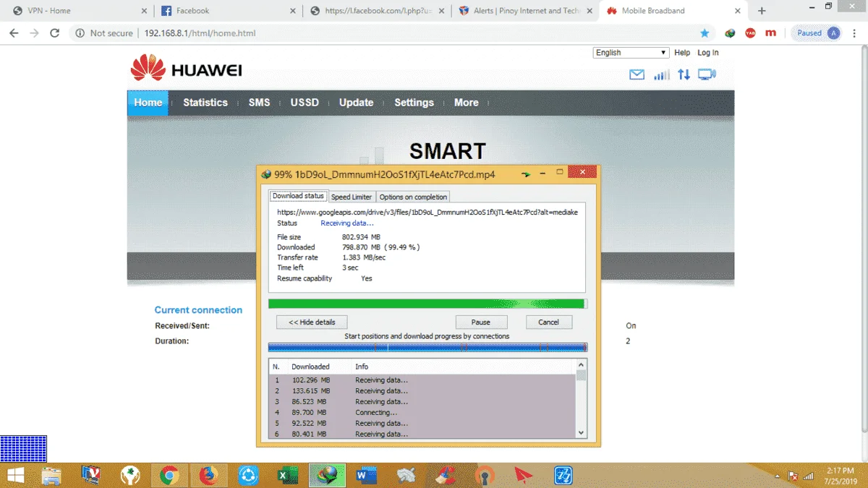Open the English language dropdown
The image size is (868, 488).
tap(631, 53)
